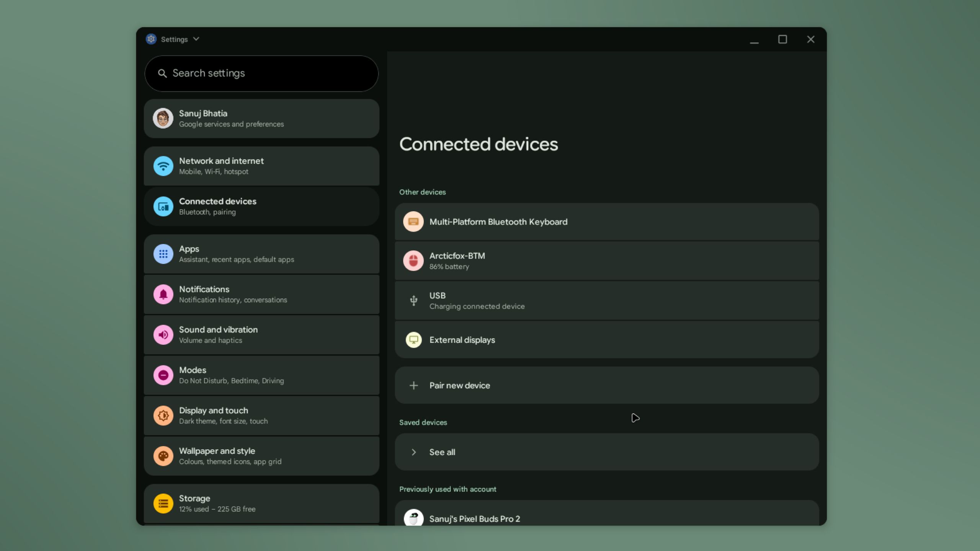Select Pair new device

click(607, 385)
